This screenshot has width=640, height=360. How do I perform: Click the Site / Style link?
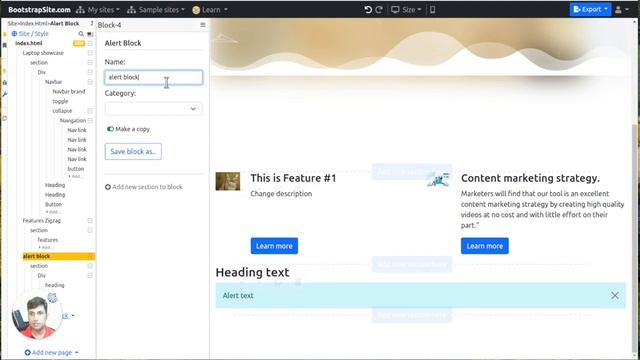click(x=30, y=34)
